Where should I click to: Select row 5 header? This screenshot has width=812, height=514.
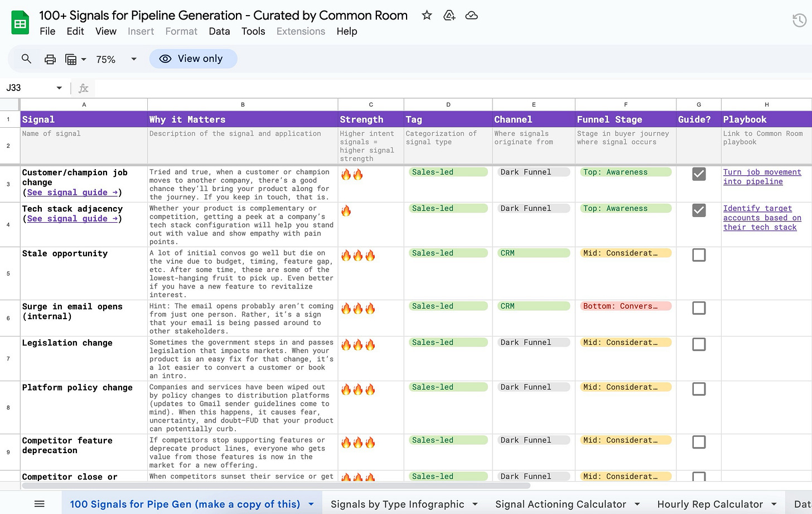[8, 273]
